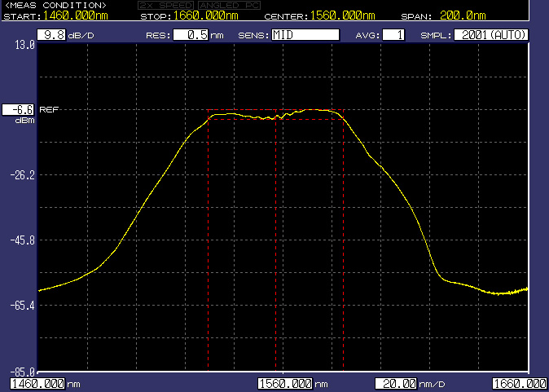The height and width of the screenshot is (392, 549).
Task: Click the REF level label
Action: point(49,110)
